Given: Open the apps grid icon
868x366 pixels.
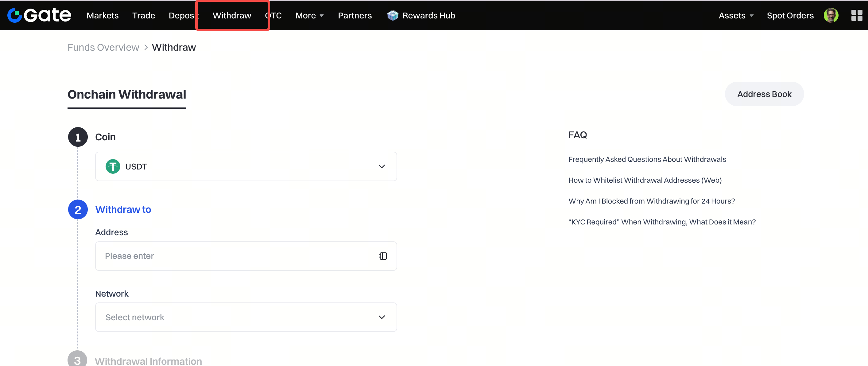Looking at the screenshot, I should point(857,15).
